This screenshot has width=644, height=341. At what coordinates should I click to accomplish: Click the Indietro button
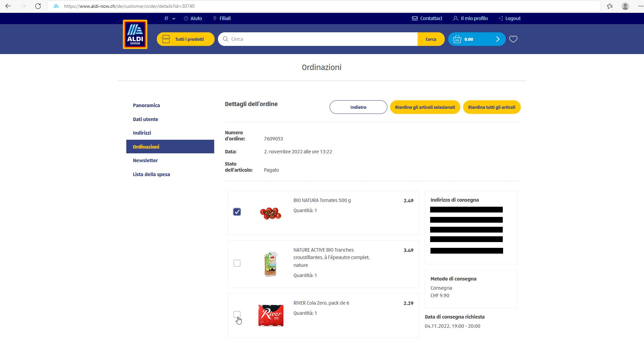(x=358, y=107)
